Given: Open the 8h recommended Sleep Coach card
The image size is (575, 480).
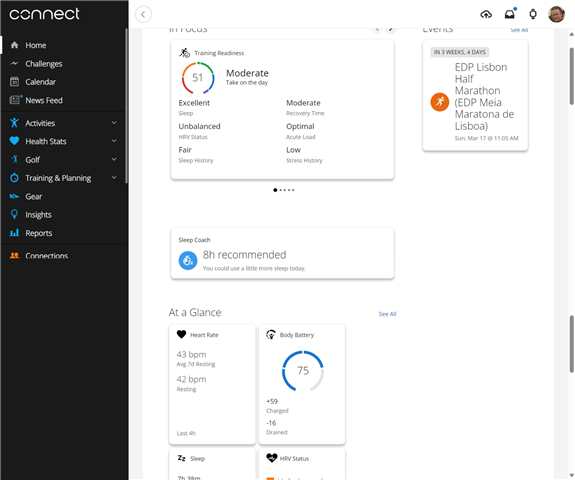Looking at the screenshot, I should 282,253.
